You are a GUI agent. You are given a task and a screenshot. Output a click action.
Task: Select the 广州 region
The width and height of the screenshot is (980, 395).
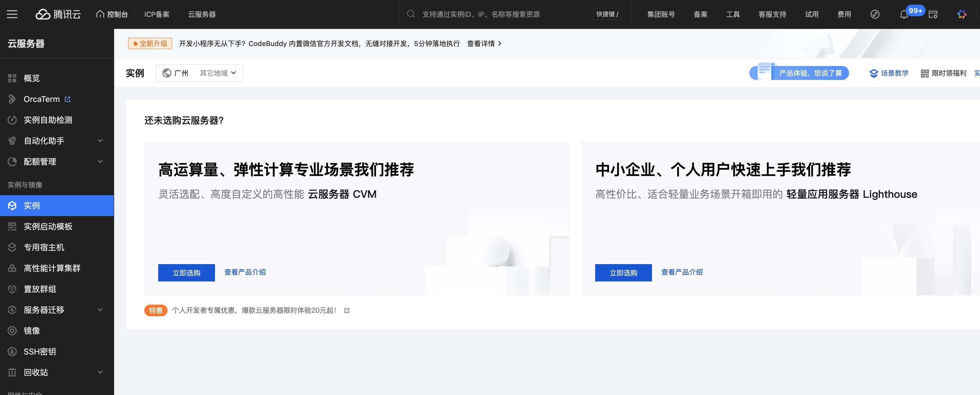coord(181,73)
